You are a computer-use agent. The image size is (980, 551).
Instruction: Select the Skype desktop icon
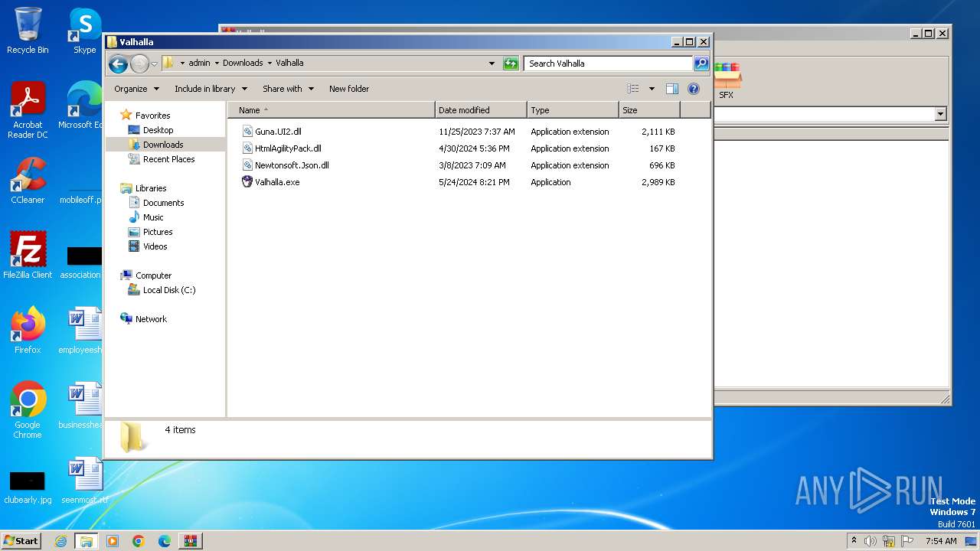click(84, 31)
